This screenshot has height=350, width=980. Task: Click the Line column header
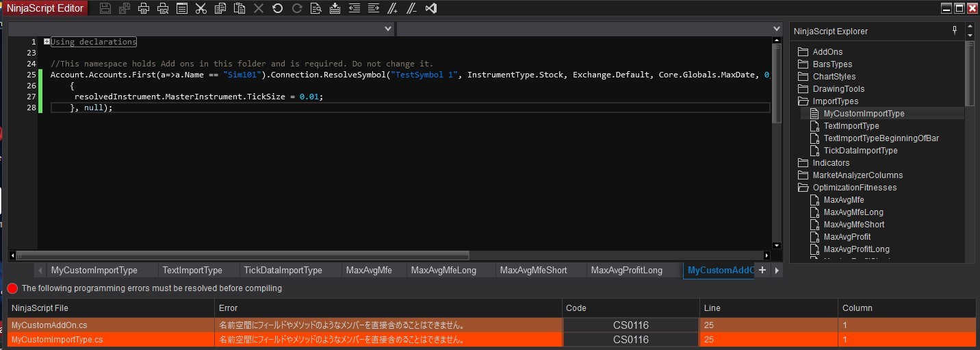tap(769, 308)
